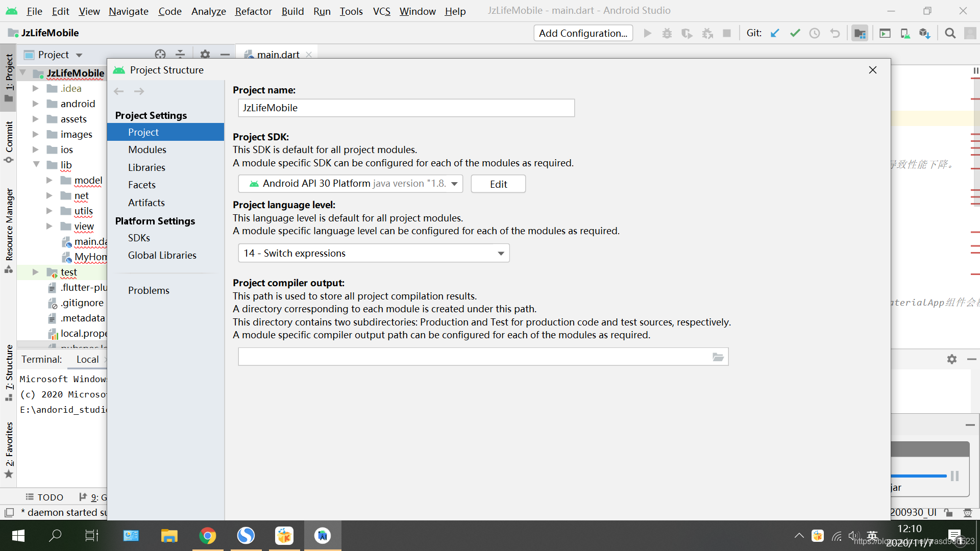980x551 pixels.
Task: Open the VCS menu
Action: [x=381, y=11]
